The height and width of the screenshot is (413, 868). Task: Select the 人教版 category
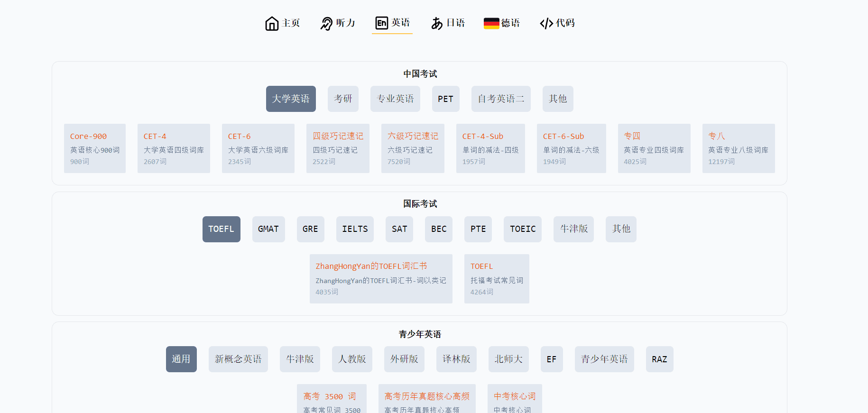click(x=352, y=359)
